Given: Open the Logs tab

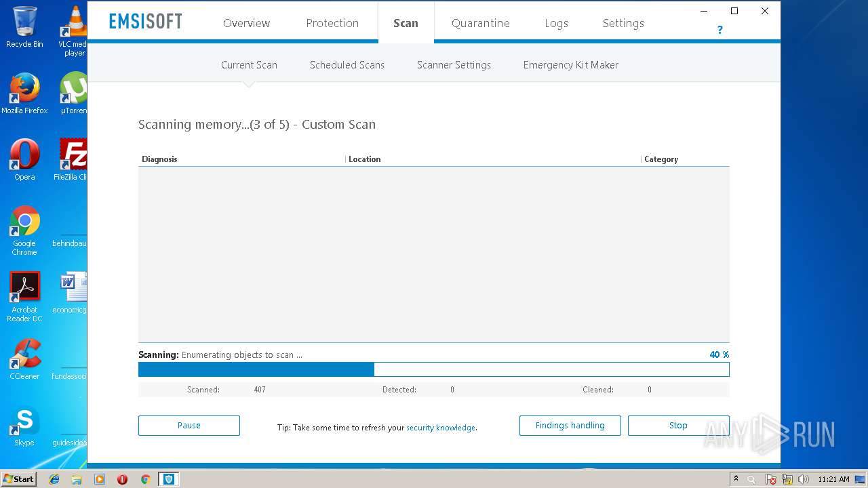Looking at the screenshot, I should click(556, 23).
